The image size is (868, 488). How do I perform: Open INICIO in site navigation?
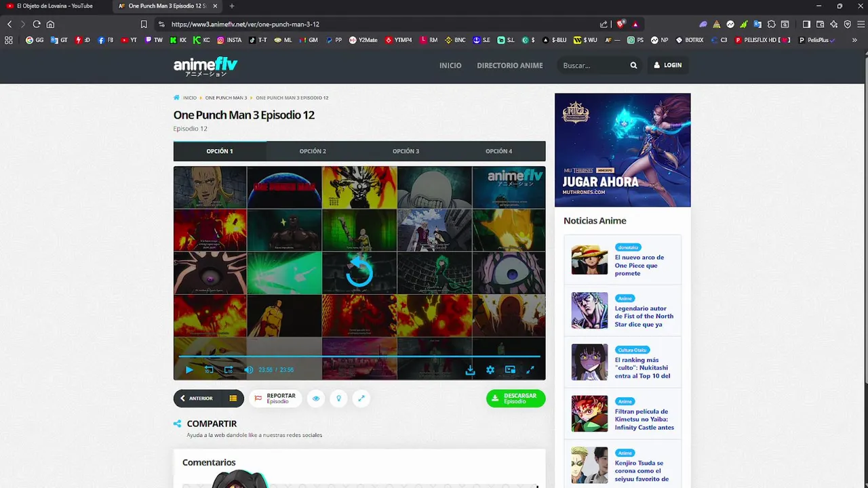(x=450, y=66)
